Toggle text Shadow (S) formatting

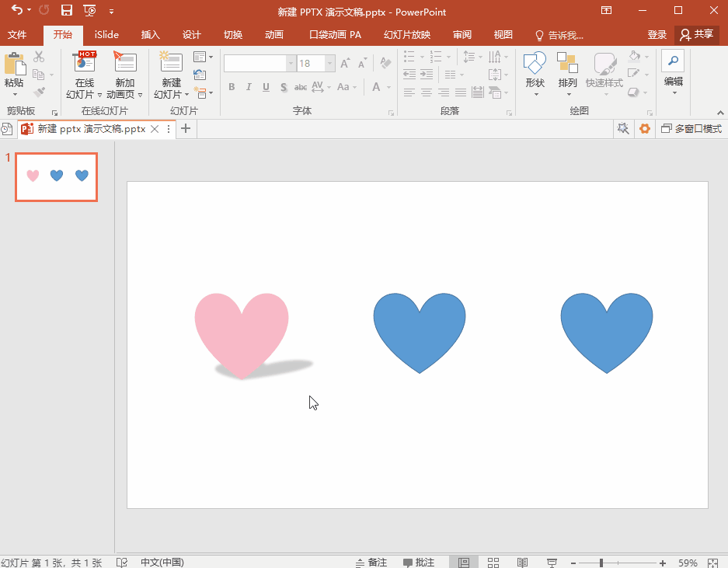tap(284, 87)
